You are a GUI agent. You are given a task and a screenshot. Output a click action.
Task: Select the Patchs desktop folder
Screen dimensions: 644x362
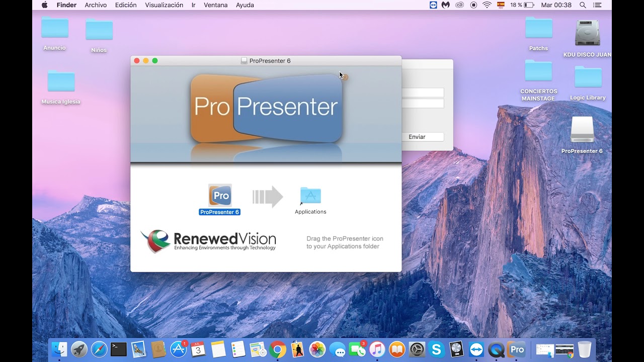tap(538, 28)
